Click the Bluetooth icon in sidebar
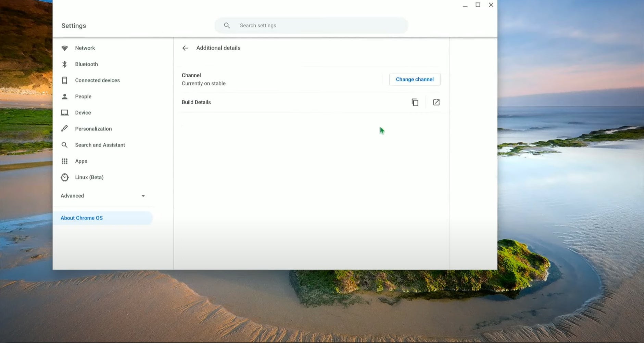644x343 pixels. point(64,64)
